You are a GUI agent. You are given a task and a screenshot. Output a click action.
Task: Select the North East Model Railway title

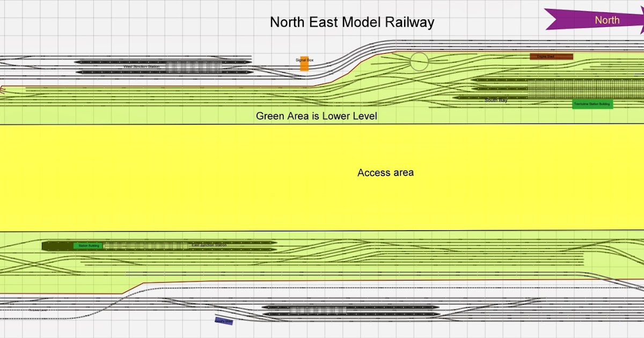[352, 23]
